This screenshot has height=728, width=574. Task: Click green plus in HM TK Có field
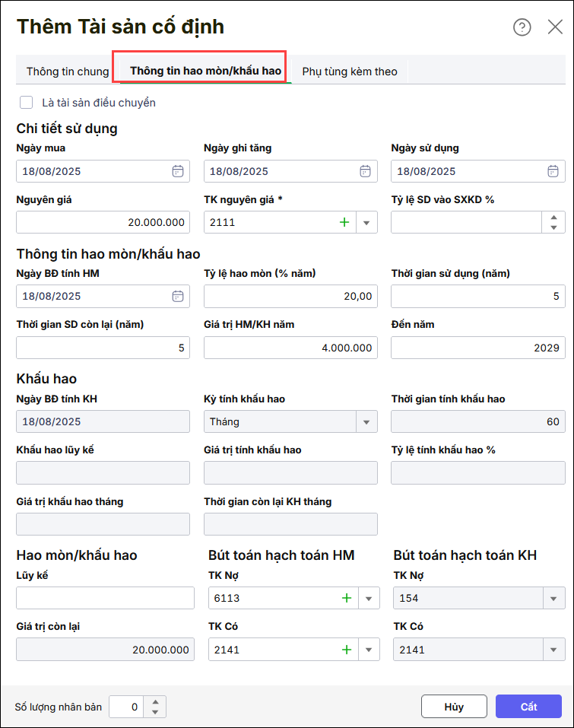coord(347,650)
